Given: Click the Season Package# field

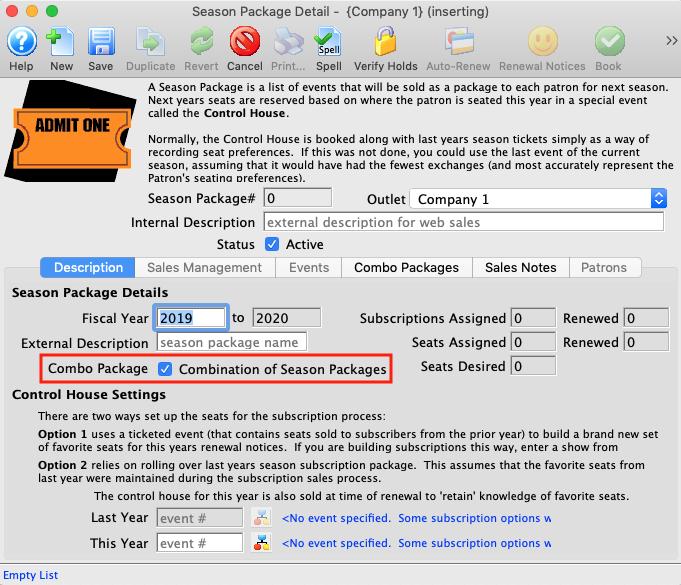Looking at the screenshot, I should (x=298, y=198).
